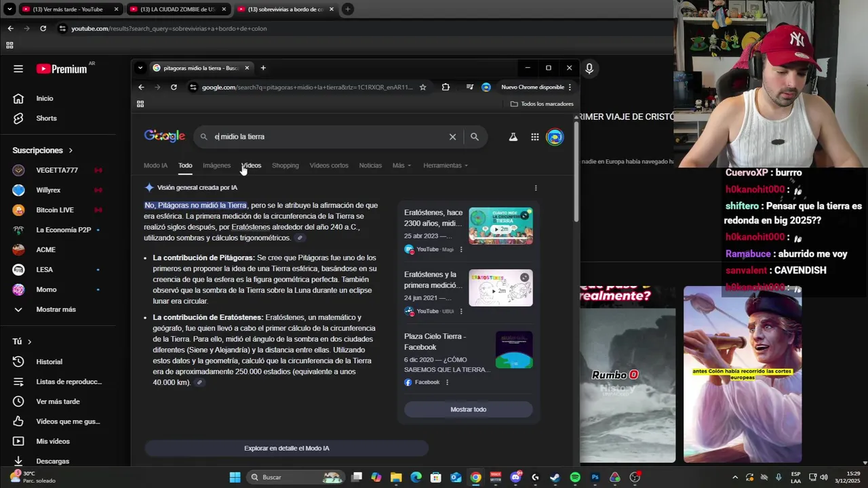The image size is (868, 488).
Task: Click the Google page vertical scrollbar
Action: [576, 173]
